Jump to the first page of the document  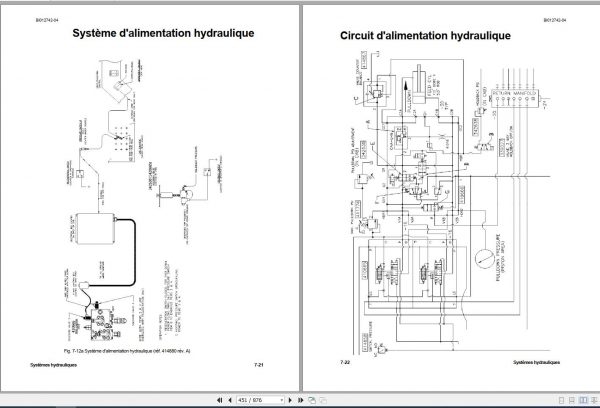point(220,400)
